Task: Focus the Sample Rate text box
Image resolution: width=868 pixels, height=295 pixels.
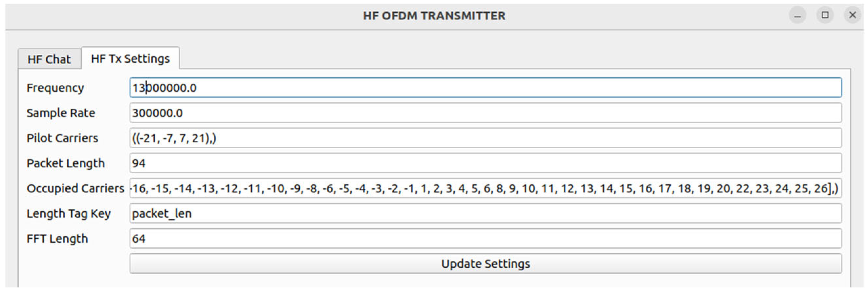Action: point(485,113)
